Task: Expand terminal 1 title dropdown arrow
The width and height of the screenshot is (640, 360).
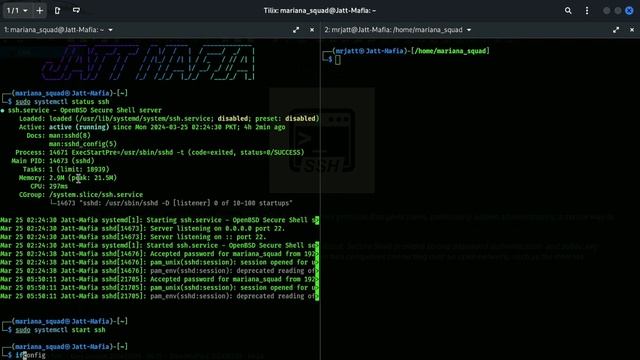Action: (111, 30)
